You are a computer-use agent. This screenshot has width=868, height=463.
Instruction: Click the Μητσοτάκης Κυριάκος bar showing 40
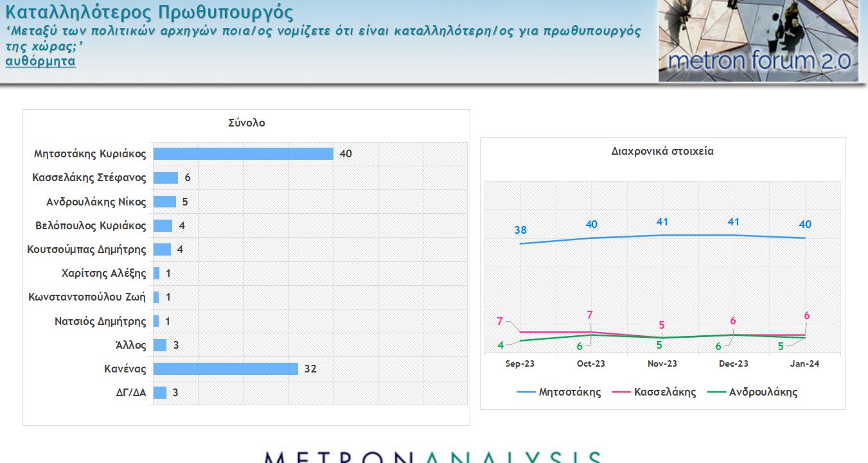(x=243, y=154)
